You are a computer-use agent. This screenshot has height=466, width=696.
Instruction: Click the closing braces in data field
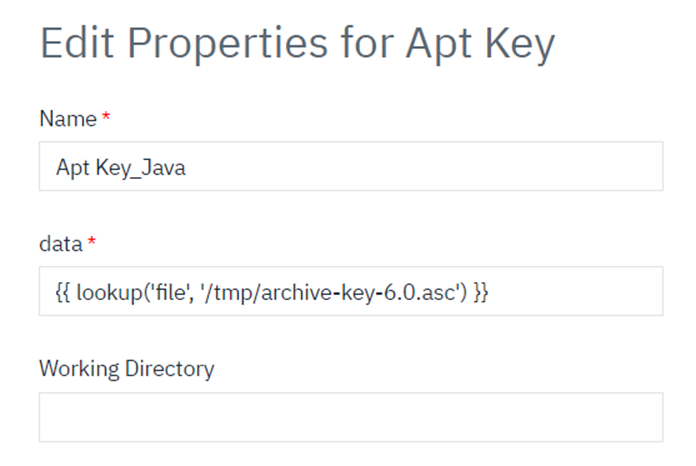(480, 292)
